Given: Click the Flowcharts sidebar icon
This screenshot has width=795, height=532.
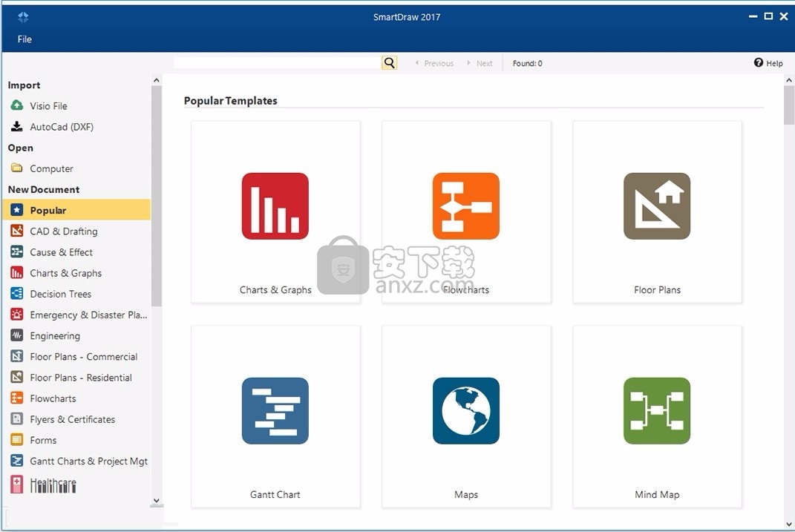Looking at the screenshot, I should tap(17, 398).
